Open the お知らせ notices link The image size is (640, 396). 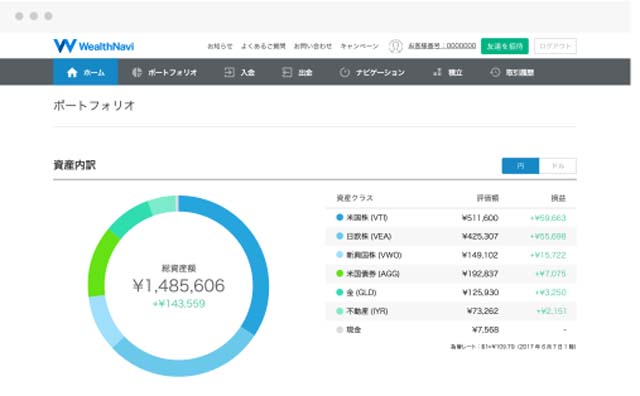pos(220,46)
